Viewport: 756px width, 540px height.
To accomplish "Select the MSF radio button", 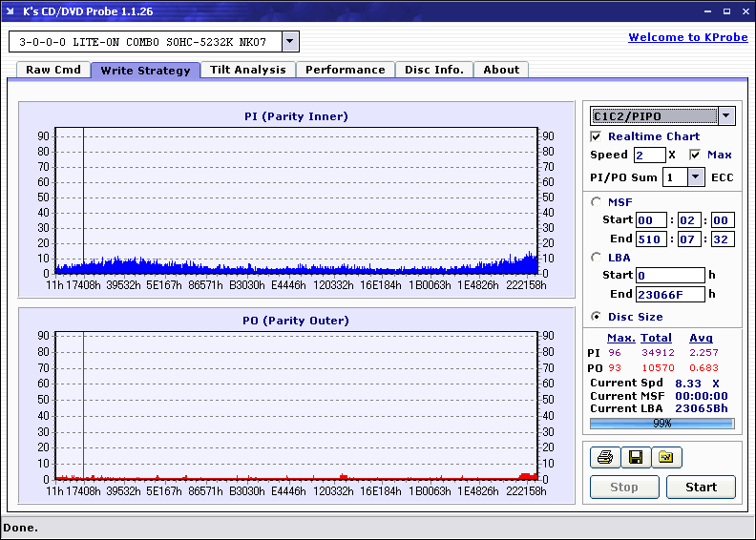I will point(597,201).
